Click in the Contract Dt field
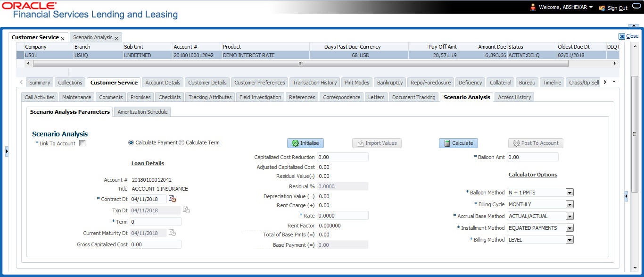Screen dimensions: 644x277 tap(148, 199)
